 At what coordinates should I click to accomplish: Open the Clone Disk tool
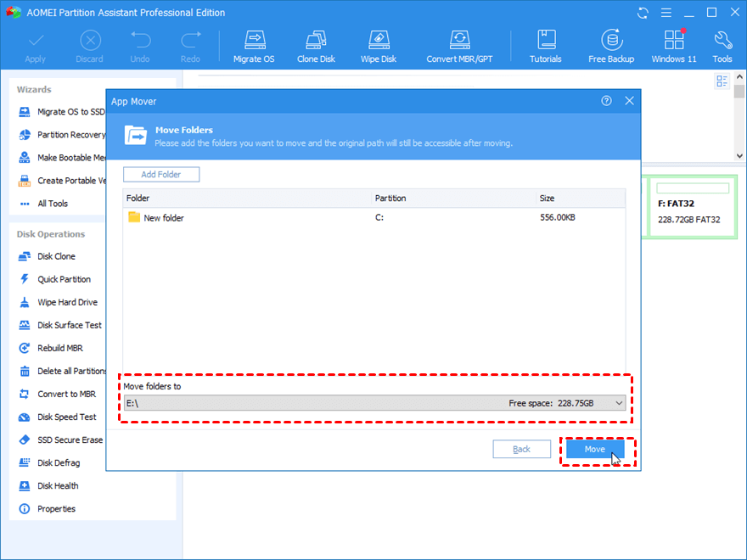[x=316, y=48]
